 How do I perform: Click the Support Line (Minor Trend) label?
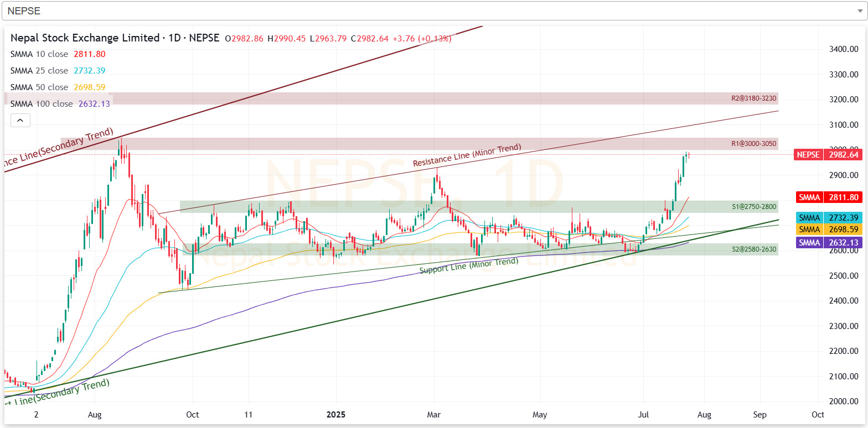point(469,265)
